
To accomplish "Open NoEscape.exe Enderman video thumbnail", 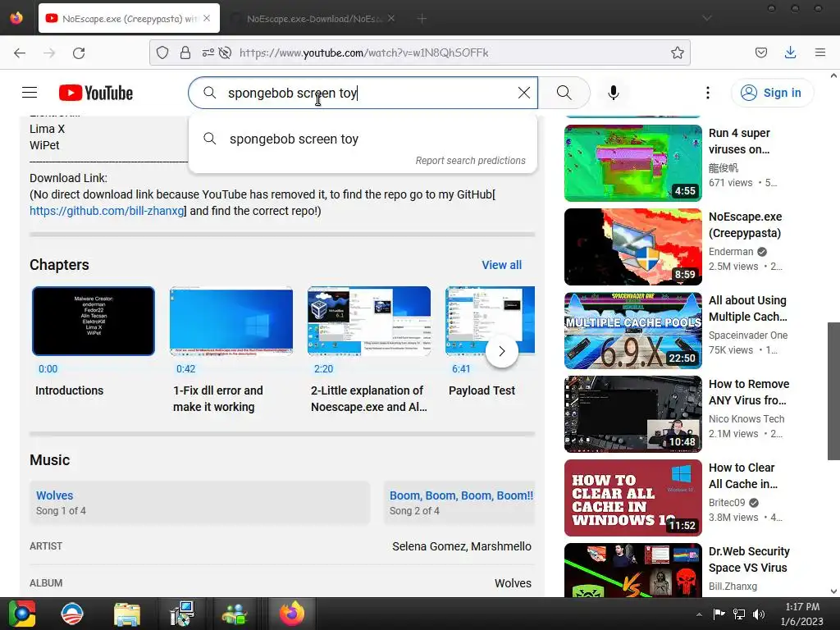I will click(x=632, y=246).
